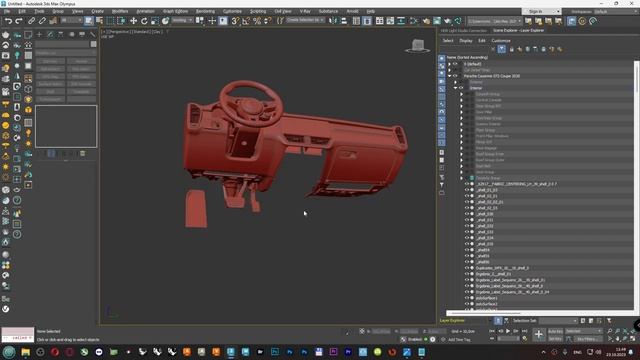Activate the Select and Rotate tool
The width and height of the screenshot is (640, 360).
[x=144, y=21]
